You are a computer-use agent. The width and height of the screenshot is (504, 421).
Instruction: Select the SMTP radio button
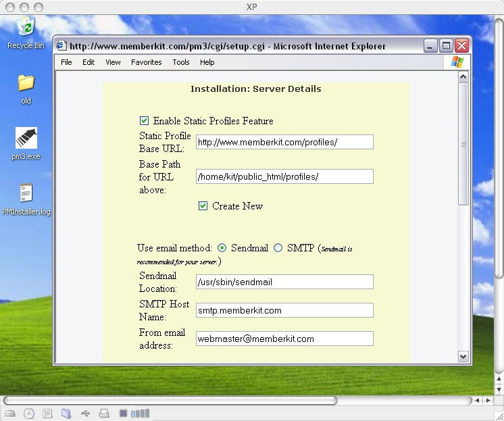[278, 247]
